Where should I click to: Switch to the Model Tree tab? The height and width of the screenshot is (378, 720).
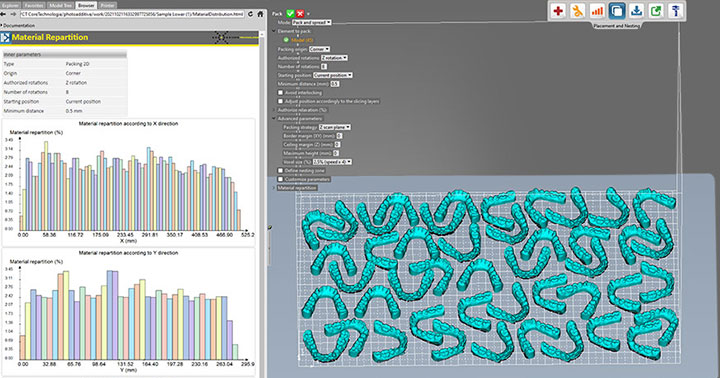pos(61,6)
